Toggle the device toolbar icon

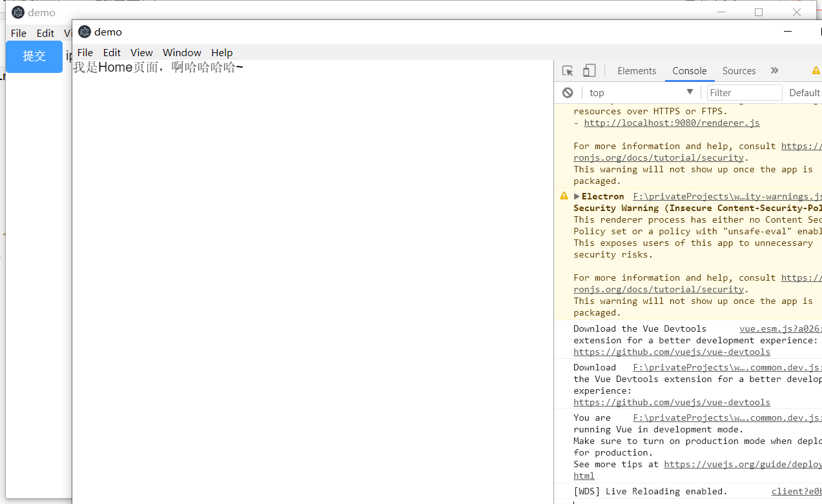click(589, 71)
